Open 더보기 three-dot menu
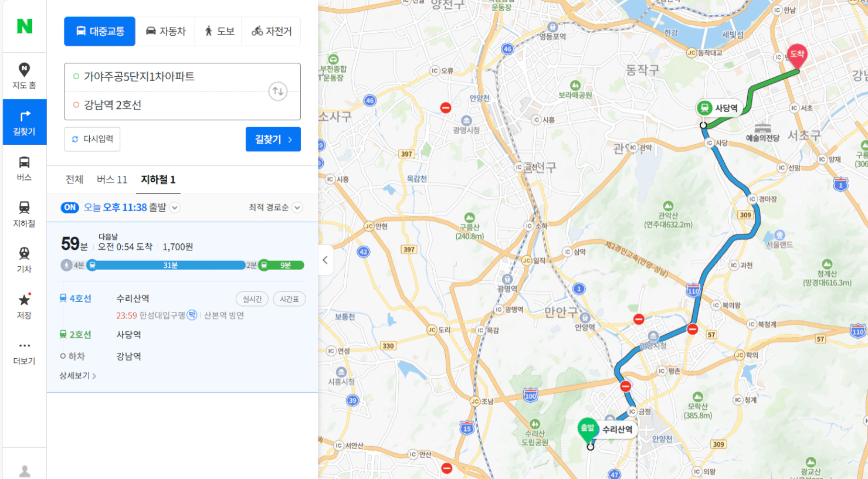 [24, 352]
